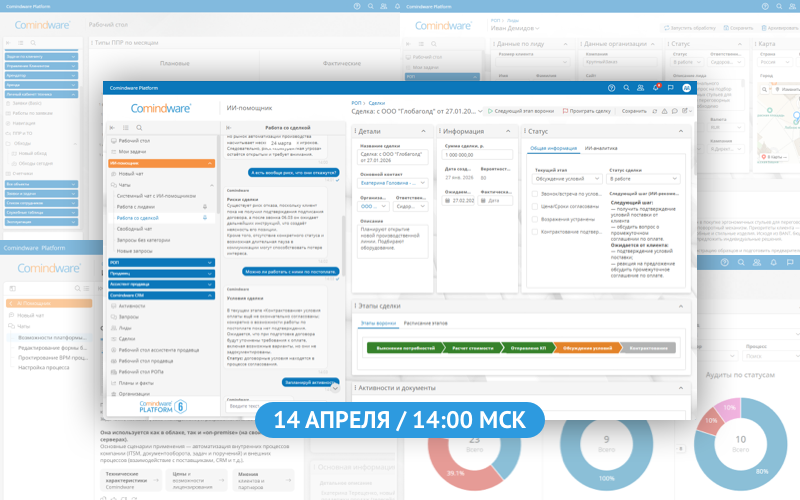Screen dimensions: 800x500
Task: Collapse the navigation sidebar in the front window
Action: click(x=112, y=128)
